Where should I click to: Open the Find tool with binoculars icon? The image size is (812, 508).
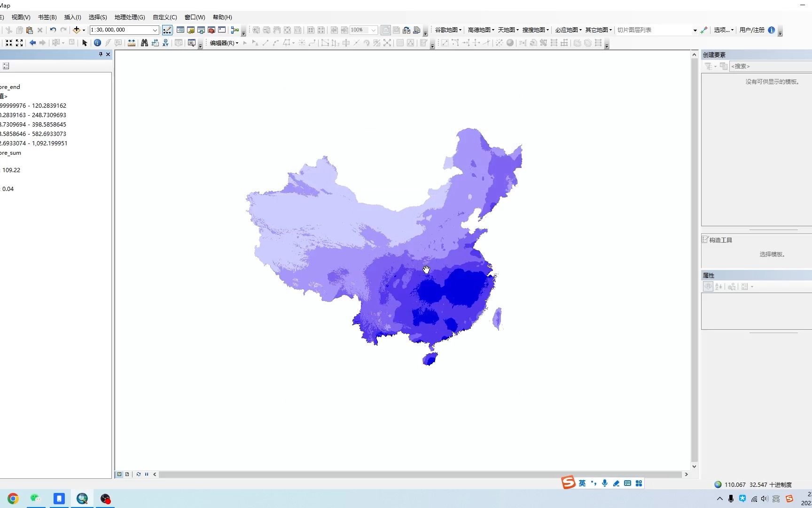click(144, 43)
